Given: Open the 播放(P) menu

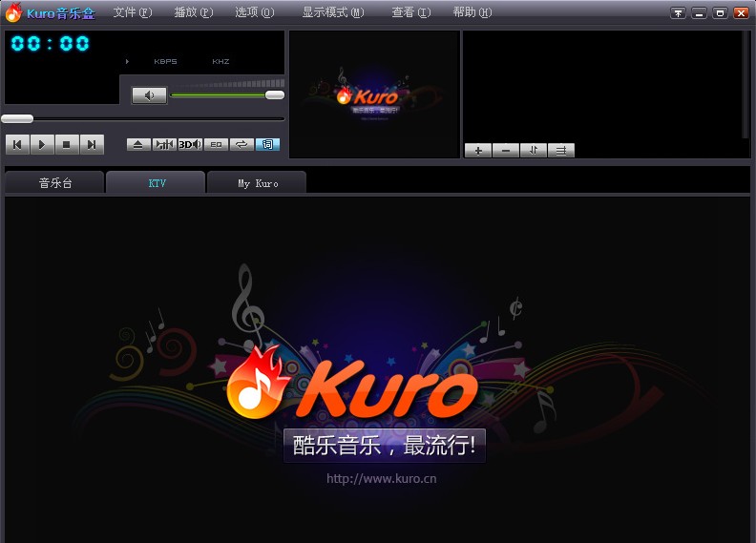Looking at the screenshot, I should click(x=194, y=12).
